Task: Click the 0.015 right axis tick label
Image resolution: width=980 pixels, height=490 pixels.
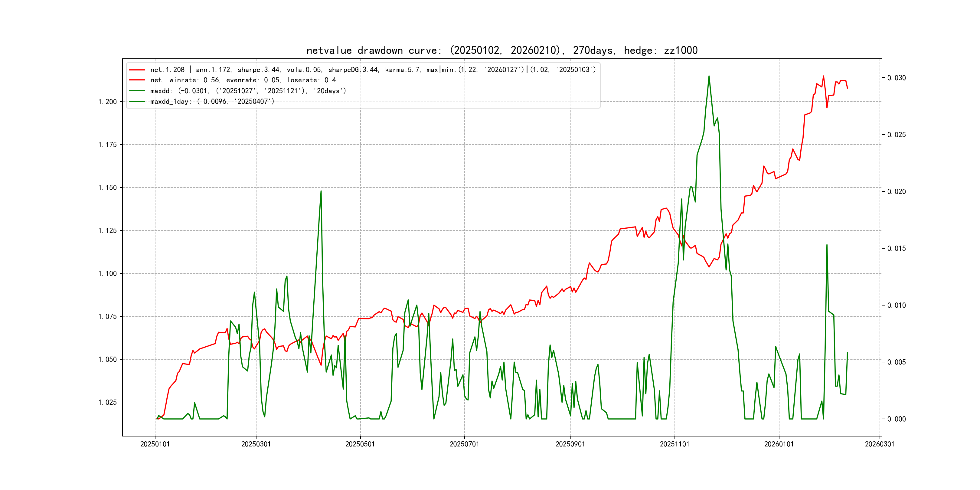Action: (x=897, y=248)
